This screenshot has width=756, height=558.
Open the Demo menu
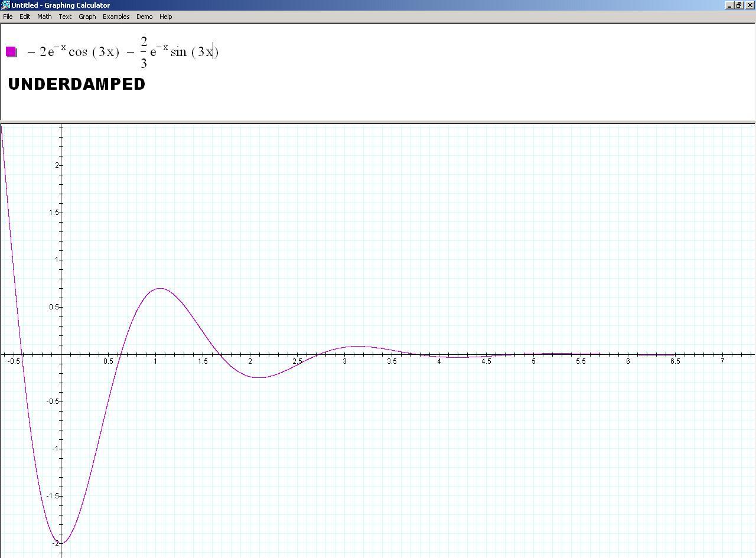click(x=144, y=17)
